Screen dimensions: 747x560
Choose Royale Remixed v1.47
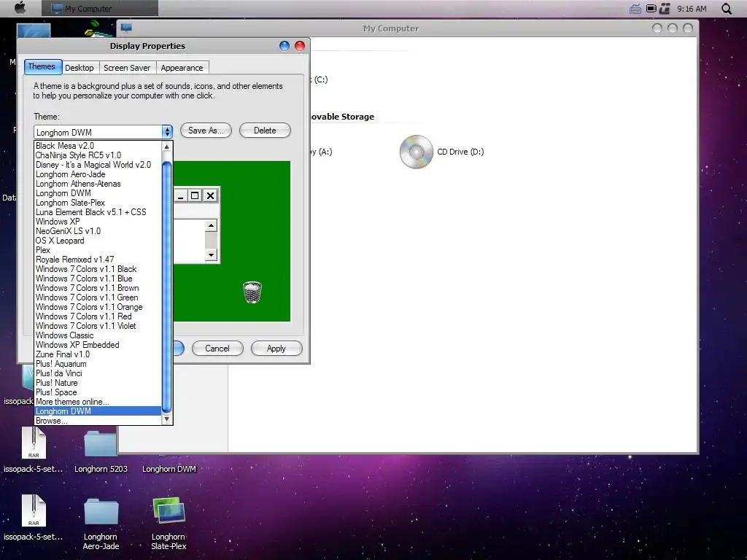coord(98,260)
